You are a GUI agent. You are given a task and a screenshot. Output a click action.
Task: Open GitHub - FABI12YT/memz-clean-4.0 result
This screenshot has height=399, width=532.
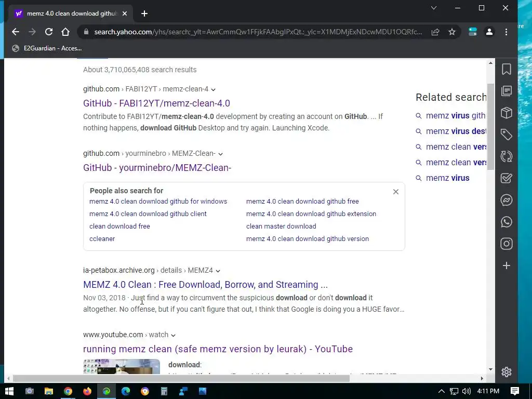click(x=156, y=103)
